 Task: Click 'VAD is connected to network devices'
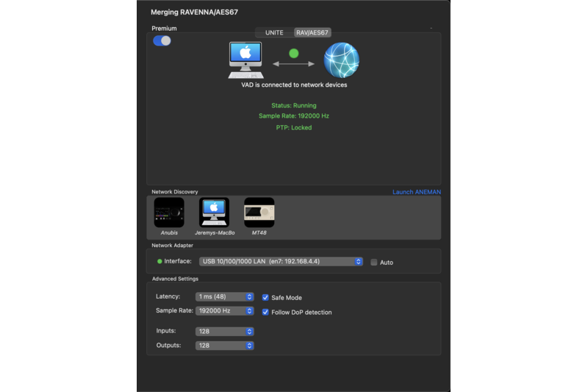coord(294,85)
